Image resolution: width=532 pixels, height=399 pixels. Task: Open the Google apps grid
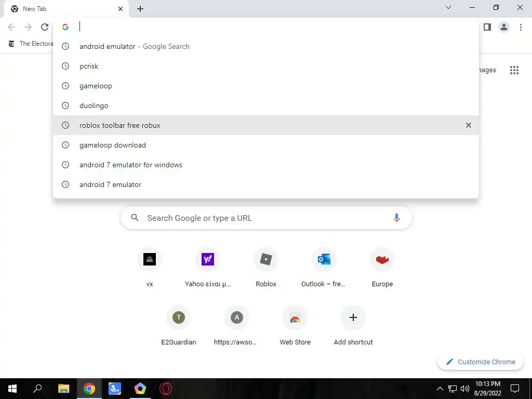click(x=514, y=70)
